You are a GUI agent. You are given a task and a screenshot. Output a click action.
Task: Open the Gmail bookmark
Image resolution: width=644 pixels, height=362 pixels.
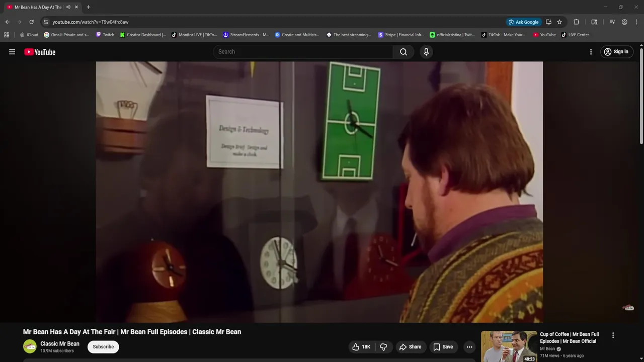(x=66, y=35)
